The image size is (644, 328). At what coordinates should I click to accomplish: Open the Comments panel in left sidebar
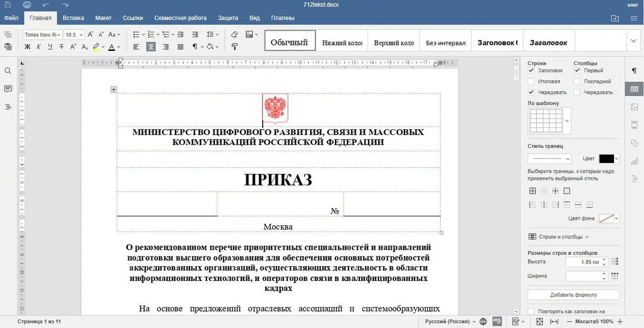8,89
